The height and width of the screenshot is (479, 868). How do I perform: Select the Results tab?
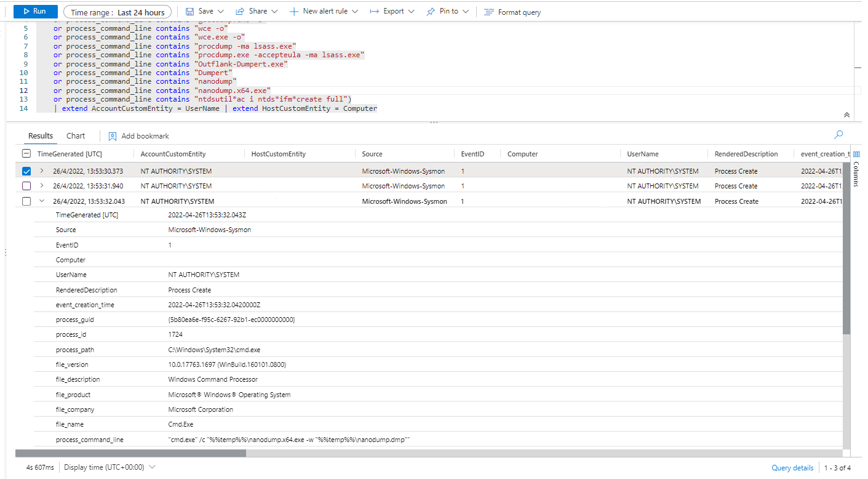click(41, 135)
